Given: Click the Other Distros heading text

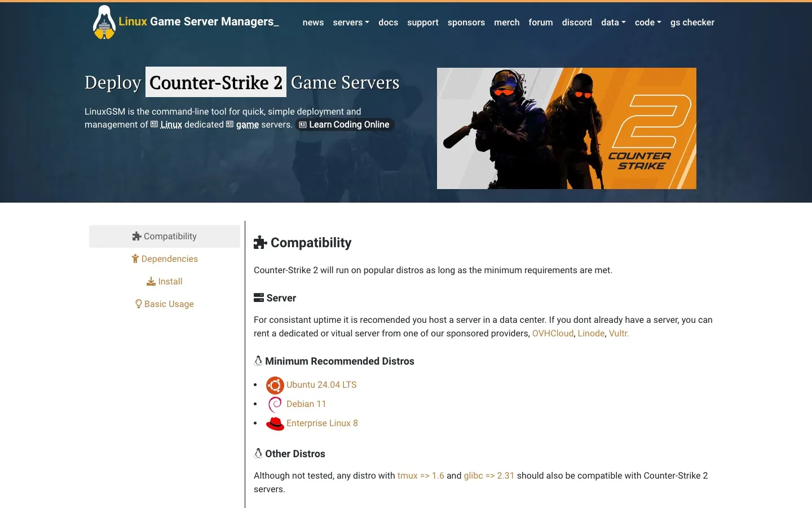Looking at the screenshot, I should tap(295, 454).
